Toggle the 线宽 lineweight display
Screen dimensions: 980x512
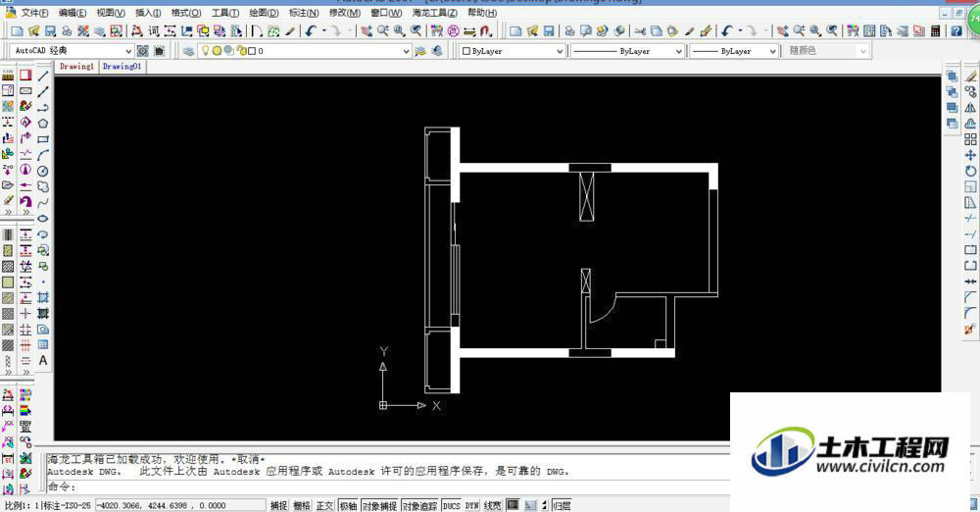coord(493,506)
